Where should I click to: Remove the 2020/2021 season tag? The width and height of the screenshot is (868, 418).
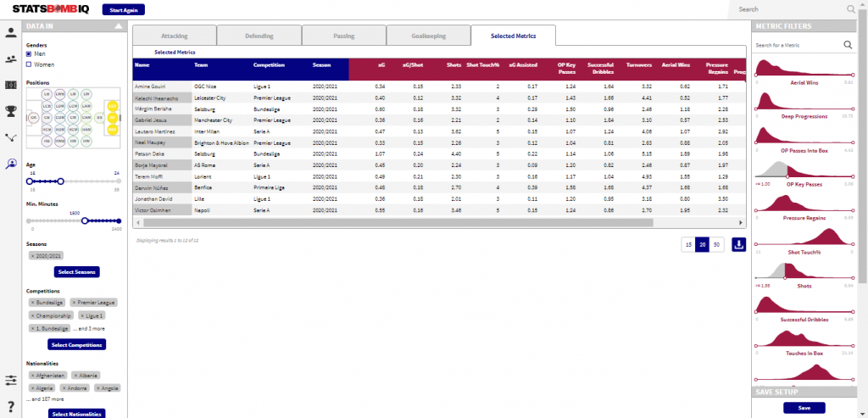pyautogui.click(x=33, y=256)
